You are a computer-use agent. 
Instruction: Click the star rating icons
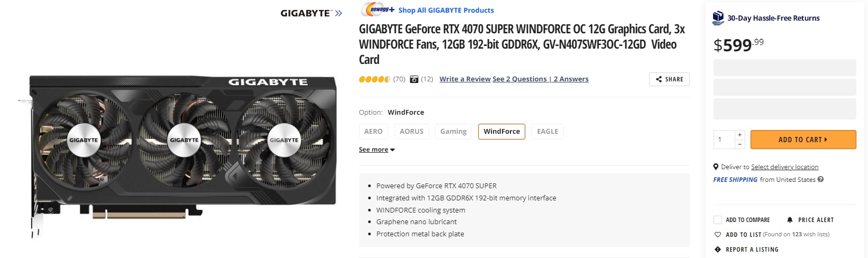pos(374,79)
